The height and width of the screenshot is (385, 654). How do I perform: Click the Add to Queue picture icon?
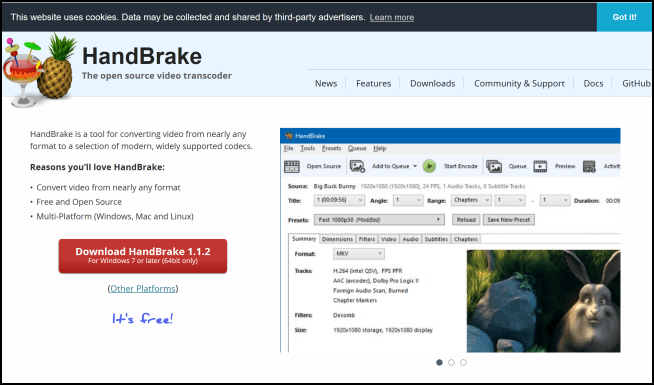[357, 166]
